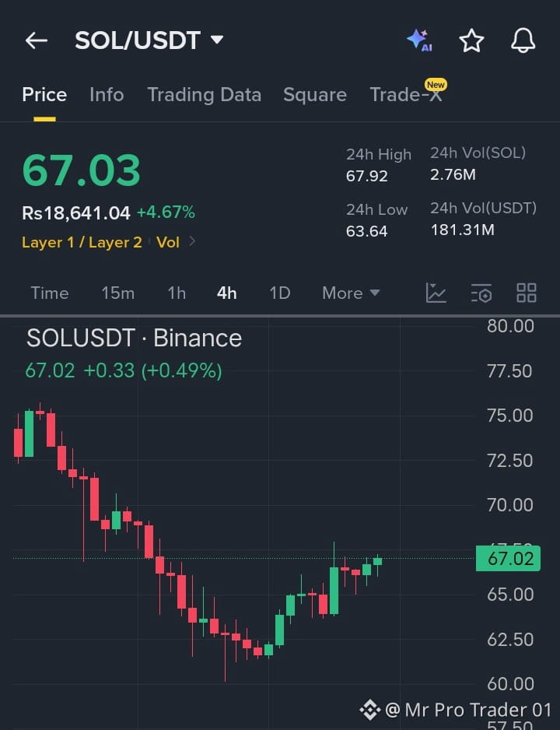Add SOL/USDT to favorites with the star

(x=471, y=40)
